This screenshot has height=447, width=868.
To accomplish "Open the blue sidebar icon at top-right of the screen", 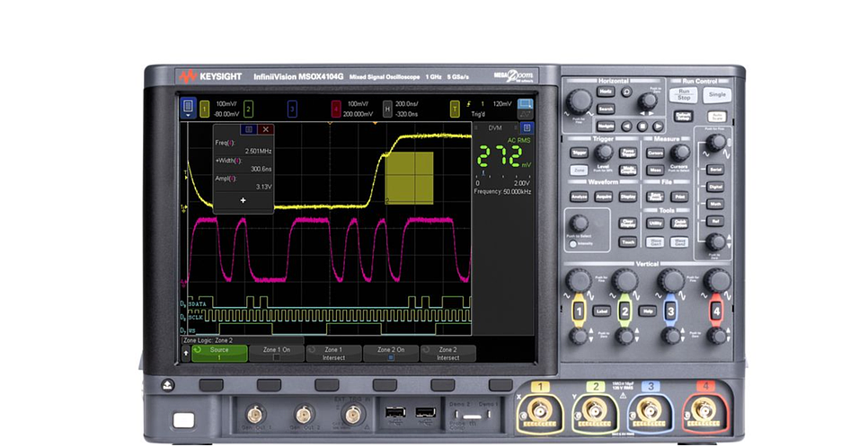I will (525, 104).
